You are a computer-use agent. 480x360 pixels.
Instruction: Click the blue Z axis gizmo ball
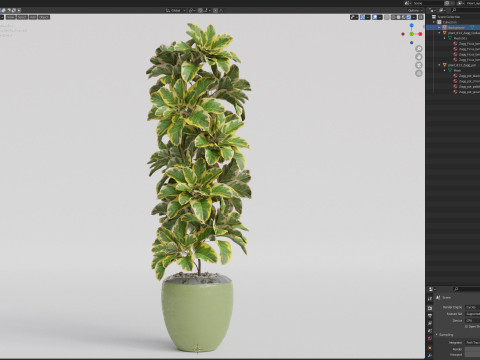[412, 25]
